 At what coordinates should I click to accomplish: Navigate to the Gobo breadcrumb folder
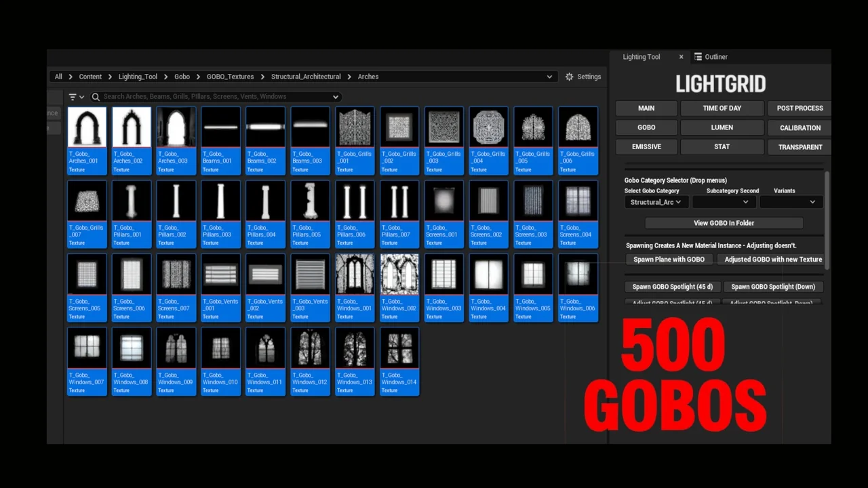pos(182,77)
